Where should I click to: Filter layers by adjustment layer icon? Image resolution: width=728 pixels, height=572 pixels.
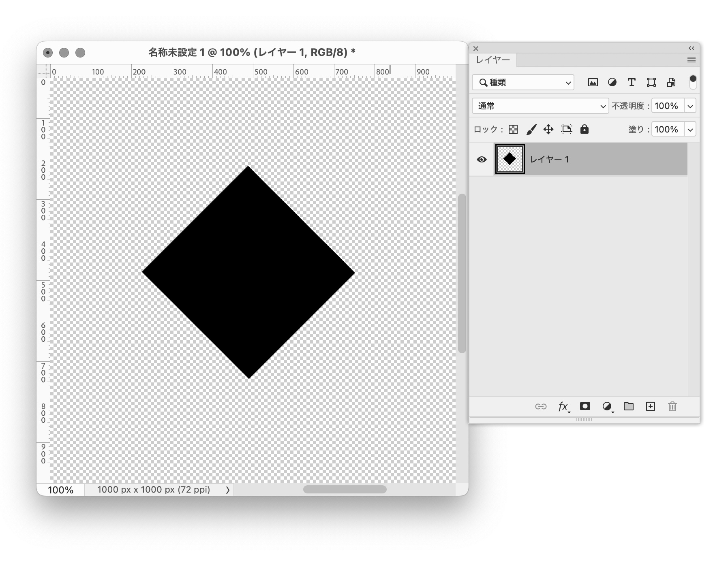[612, 82]
